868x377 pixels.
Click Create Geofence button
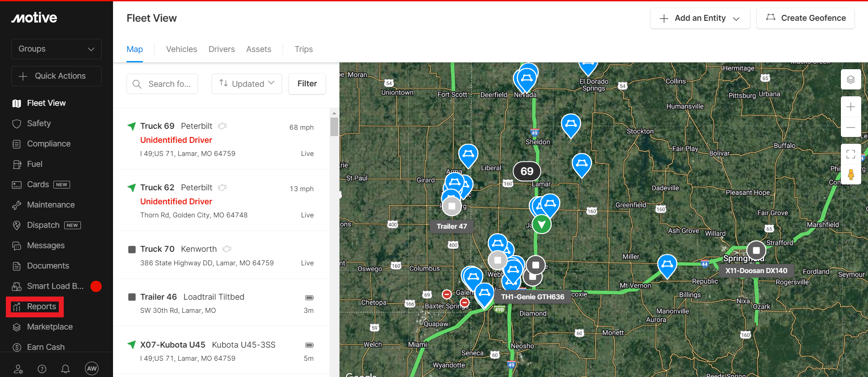point(806,19)
